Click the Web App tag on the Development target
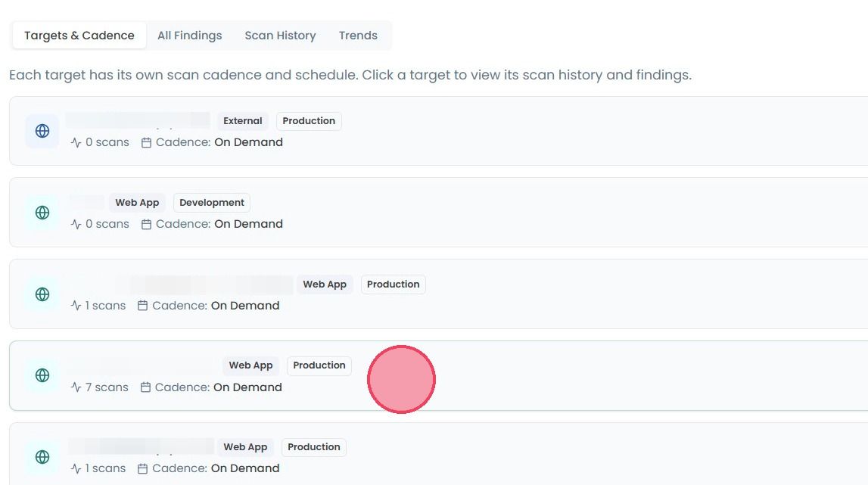Image resolution: width=868 pixels, height=485 pixels. tap(137, 203)
